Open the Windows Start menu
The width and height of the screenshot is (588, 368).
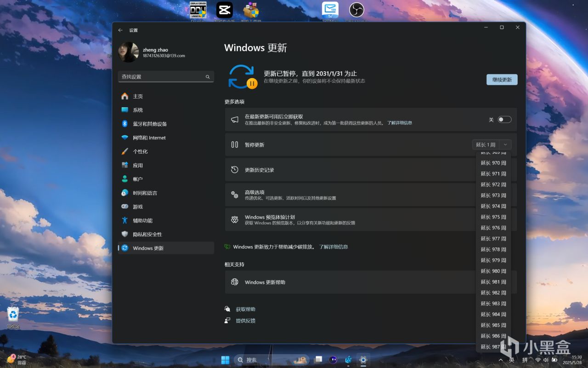(226, 360)
